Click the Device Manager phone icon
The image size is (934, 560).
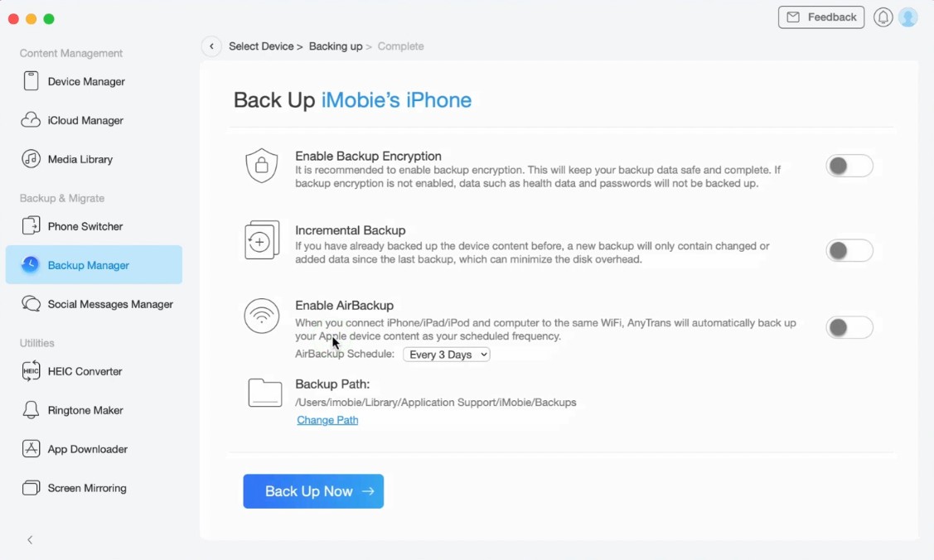(x=31, y=81)
